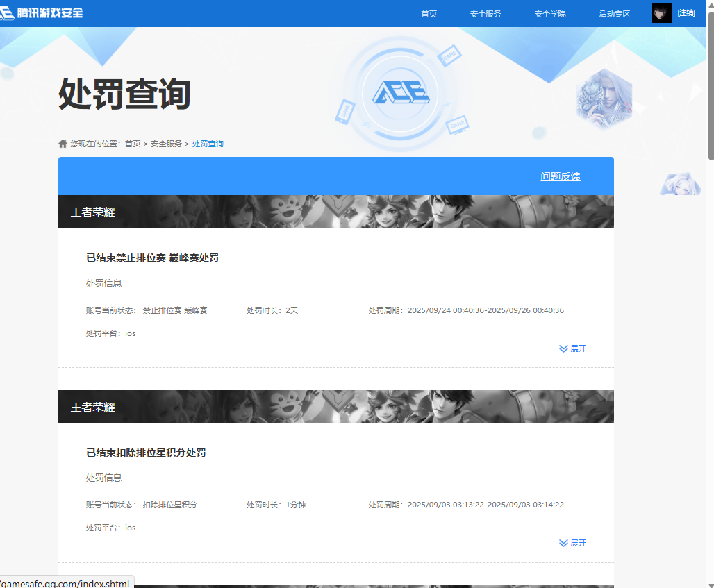Select the 处罚查询 page title
This screenshot has width=714, height=588.
(124, 94)
